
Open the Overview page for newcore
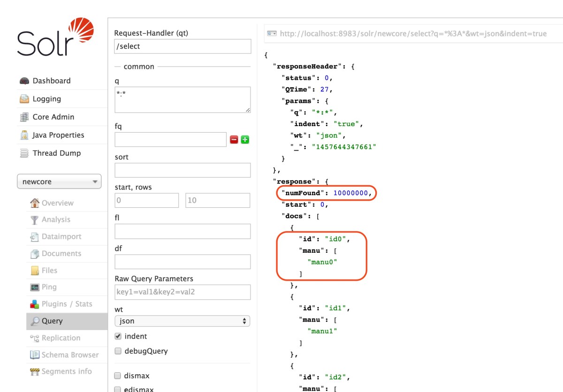click(x=57, y=203)
